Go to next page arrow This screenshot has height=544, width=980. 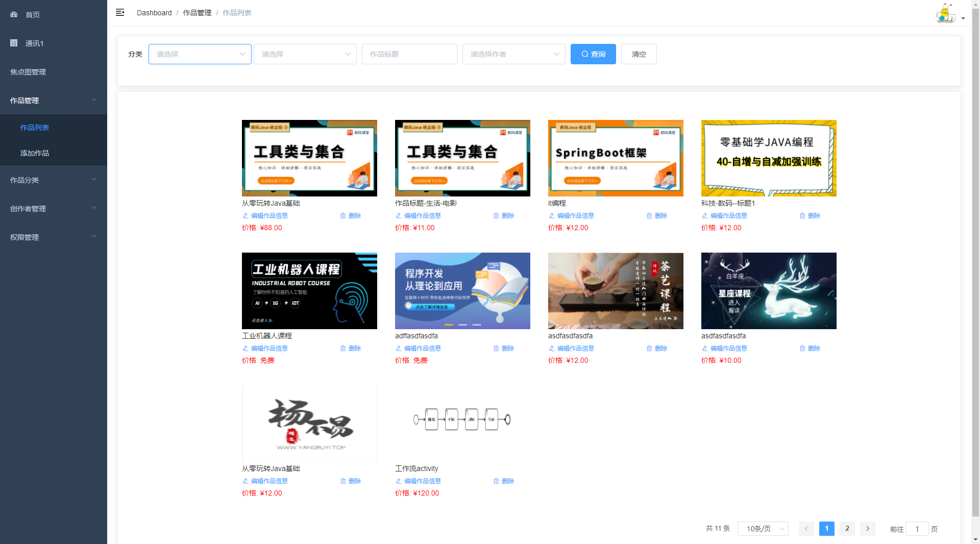(868, 529)
